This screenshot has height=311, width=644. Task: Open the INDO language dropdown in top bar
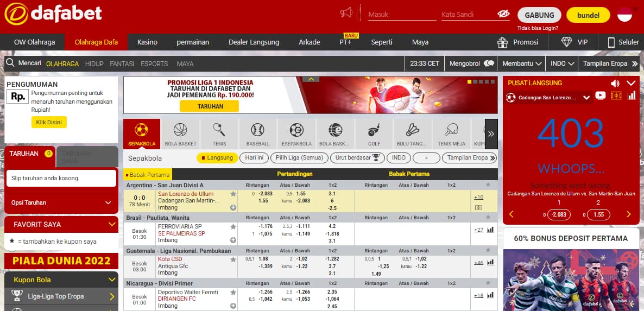(x=562, y=64)
